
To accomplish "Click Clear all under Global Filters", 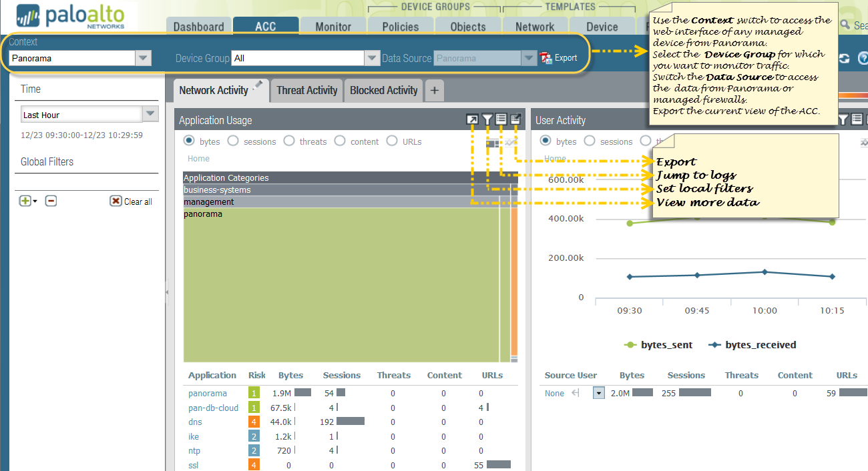I will click(132, 201).
